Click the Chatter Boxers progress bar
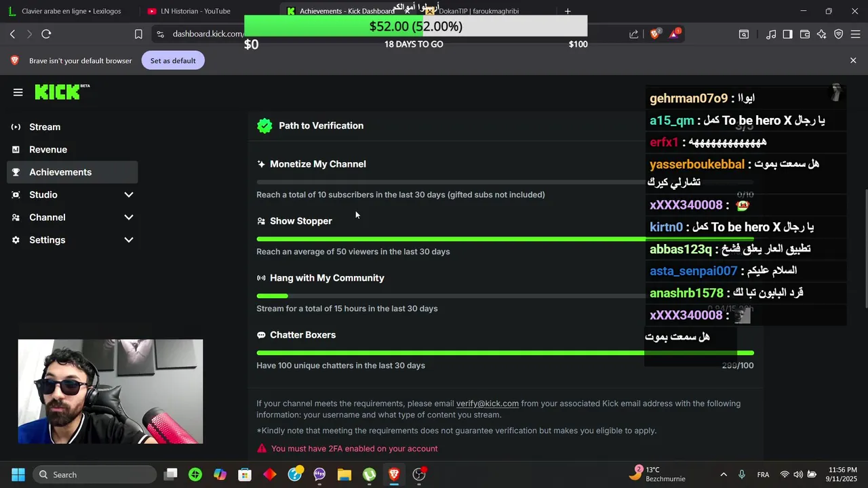Viewport: 868px width, 488px height. [505, 353]
